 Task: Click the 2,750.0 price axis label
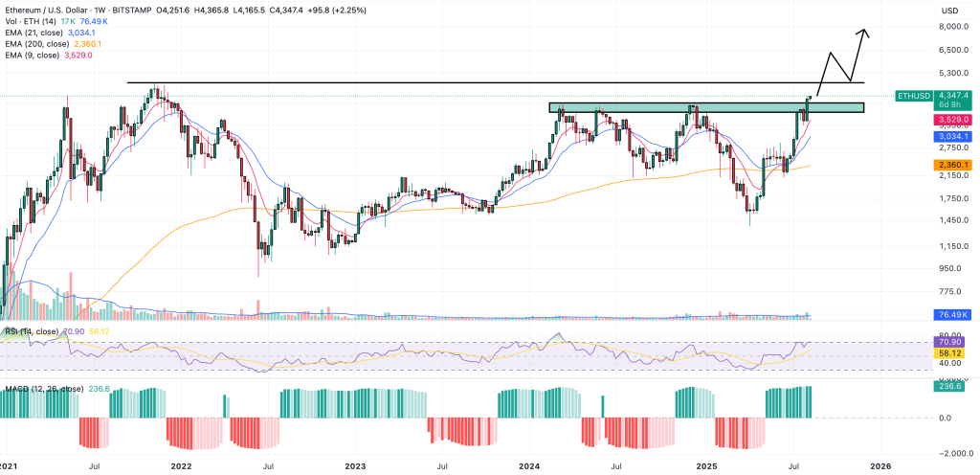click(956, 147)
